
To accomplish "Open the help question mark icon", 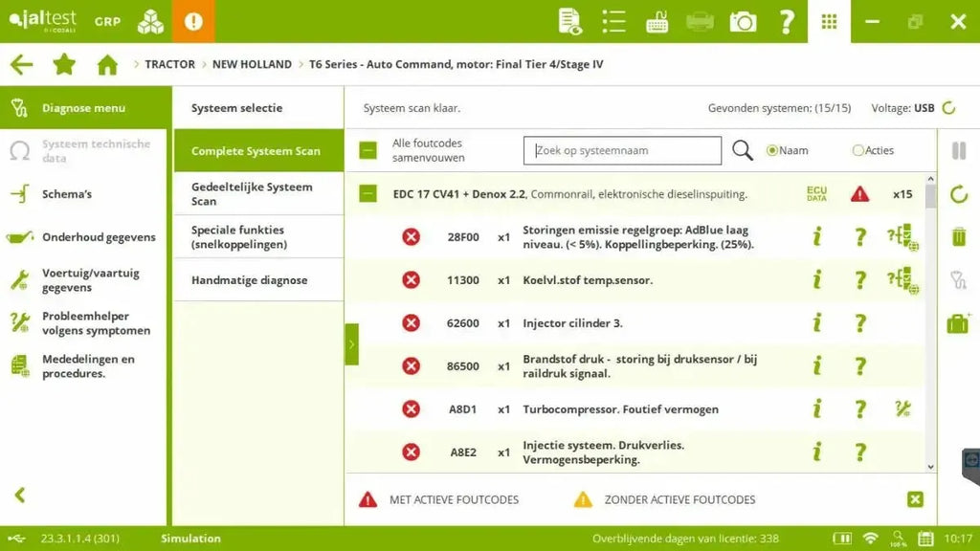I will (x=787, y=19).
